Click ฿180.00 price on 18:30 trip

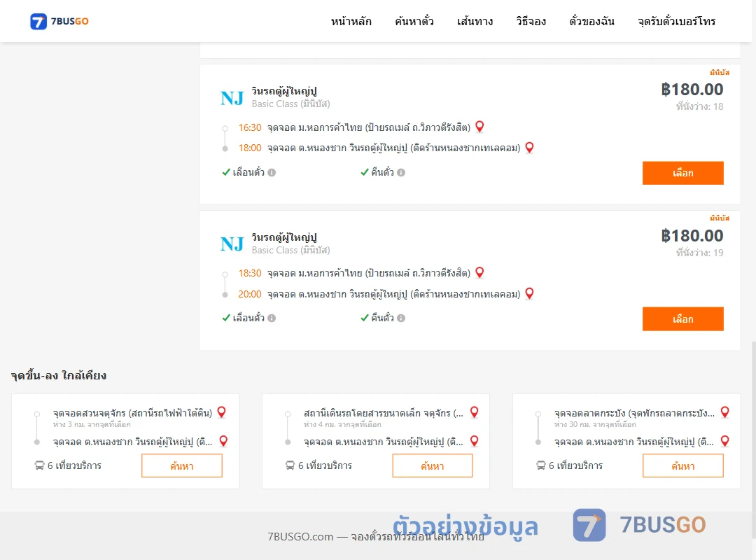click(x=692, y=235)
